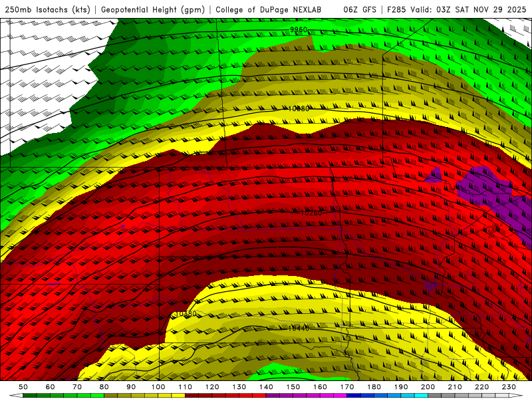
Task: Click the 230 value on the color scale
Action: click(x=509, y=387)
